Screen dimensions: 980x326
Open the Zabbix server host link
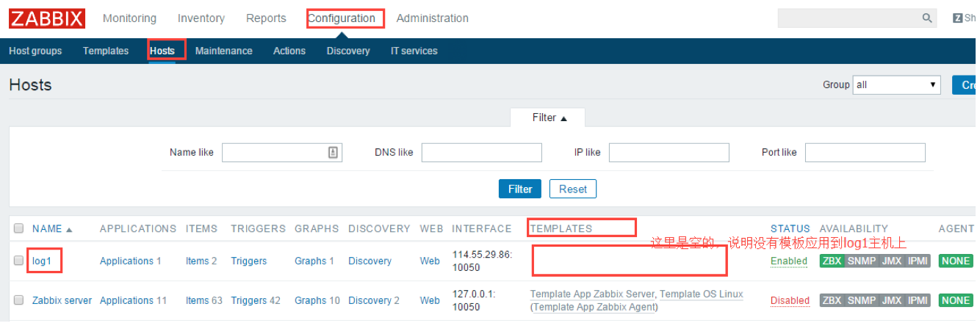click(x=62, y=300)
